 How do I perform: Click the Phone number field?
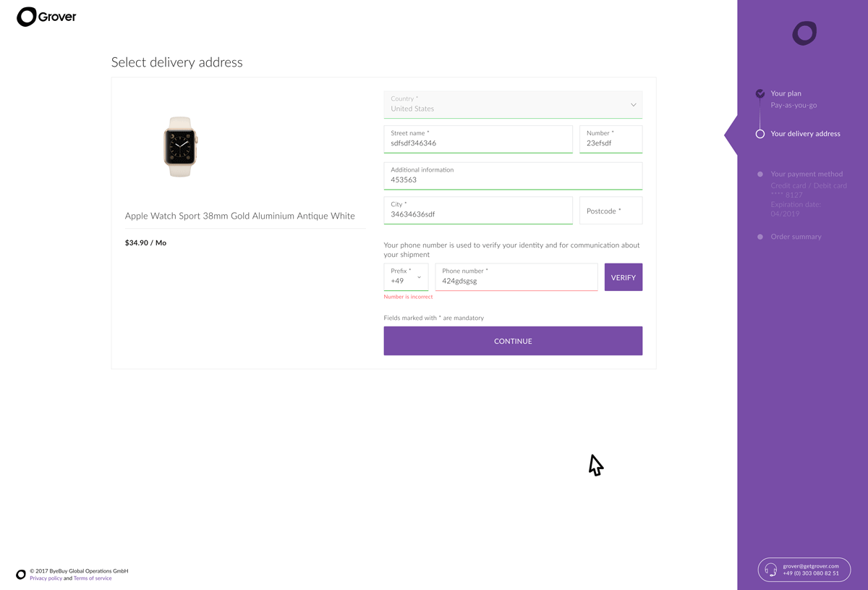[516, 277]
